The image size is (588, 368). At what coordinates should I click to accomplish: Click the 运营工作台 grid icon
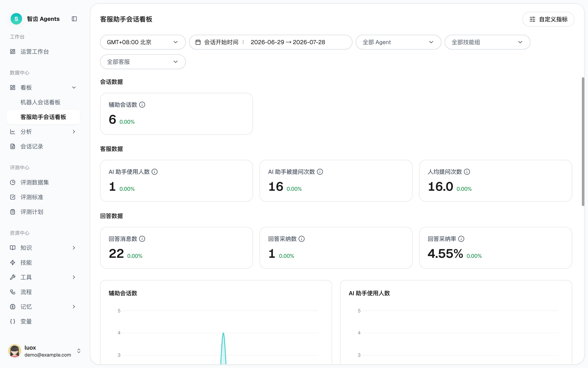pos(13,52)
